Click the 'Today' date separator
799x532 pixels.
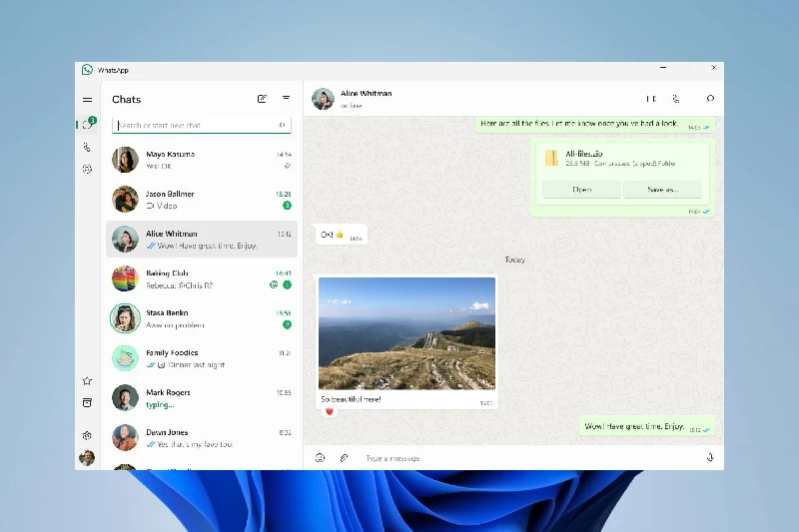point(514,260)
